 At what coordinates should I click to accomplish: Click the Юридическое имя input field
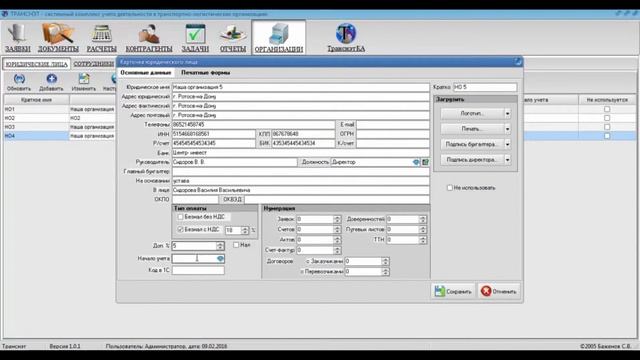(300, 87)
